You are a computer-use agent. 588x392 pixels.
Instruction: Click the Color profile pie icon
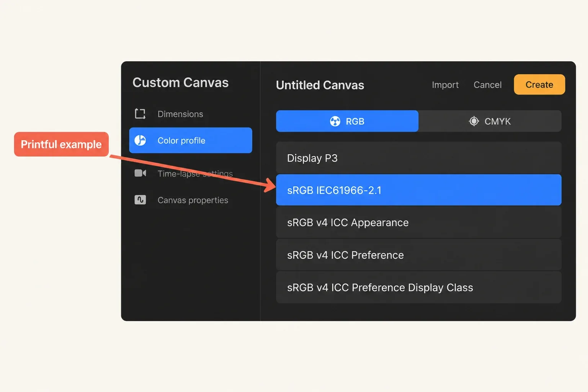click(140, 140)
